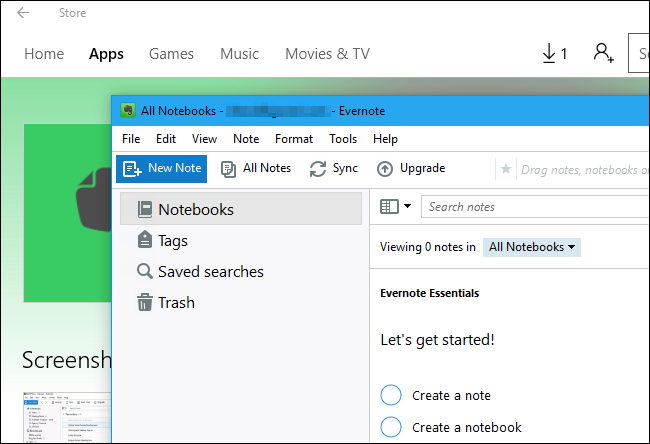Click the Sync arrows icon
This screenshot has height=444, width=650.
(318, 169)
